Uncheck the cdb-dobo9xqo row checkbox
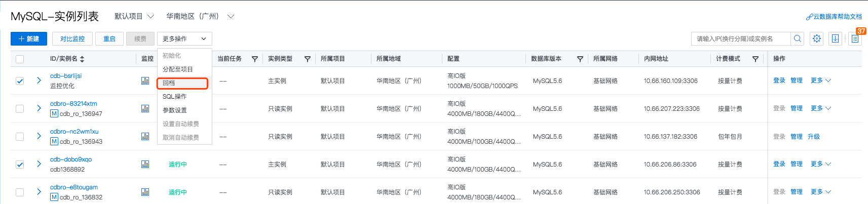Screen dimensions: 868x204 click(x=20, y=165)
